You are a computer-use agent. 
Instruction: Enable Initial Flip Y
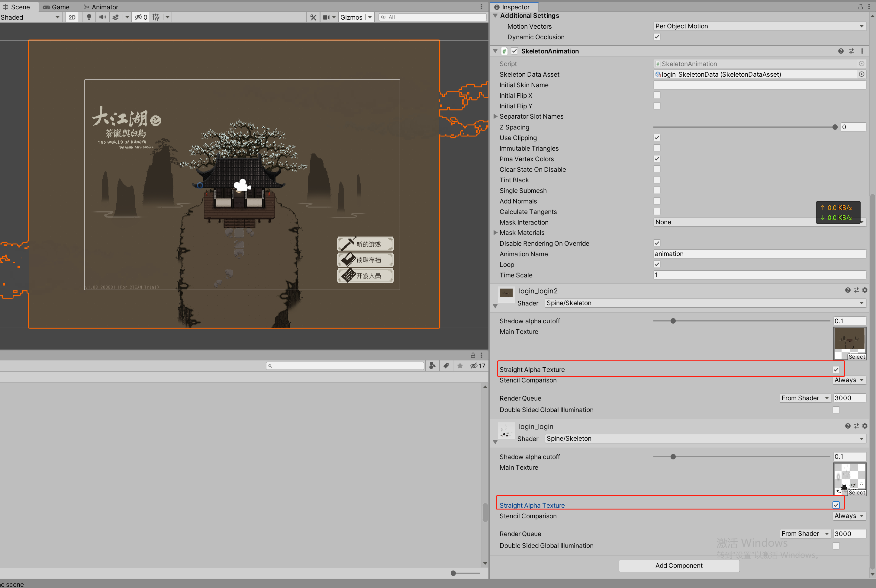657,106
